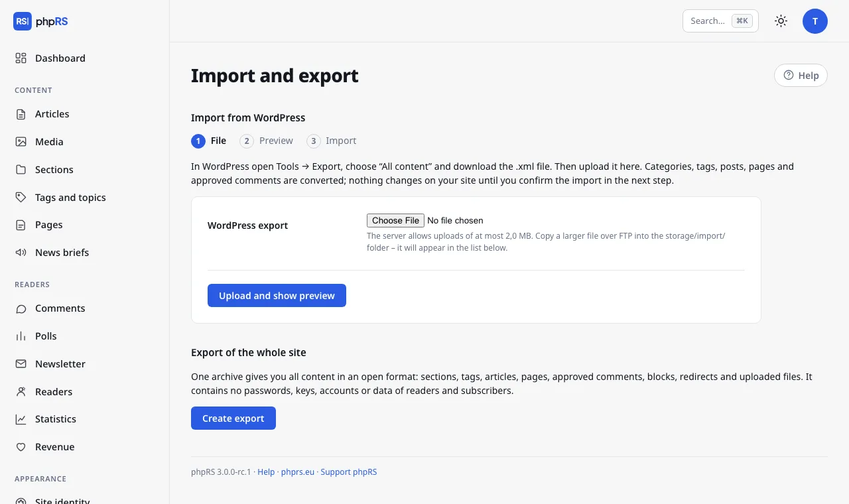The width and height of the screenshot is (849, 504).
Task: Open Statistics in the sidebar
Action: click(x=85, y=419)
